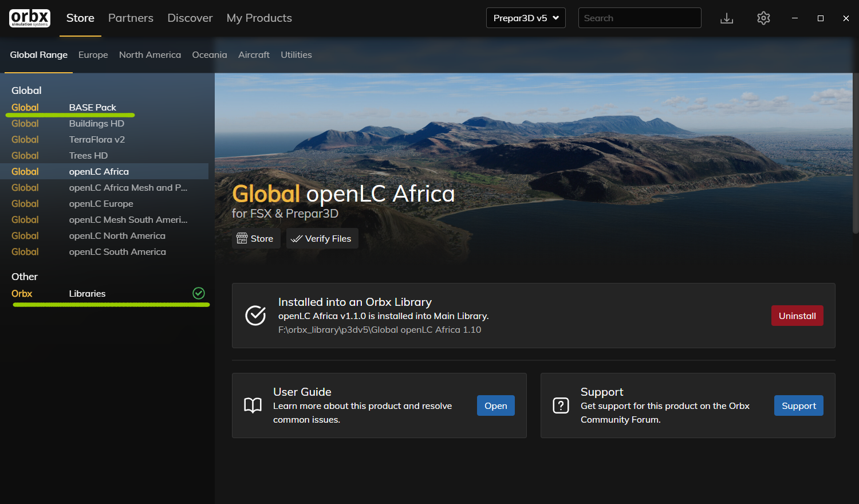This screenshot has height=504, width=859.
Task: Click the User Guide book icon
Action: tap(253, 405)
